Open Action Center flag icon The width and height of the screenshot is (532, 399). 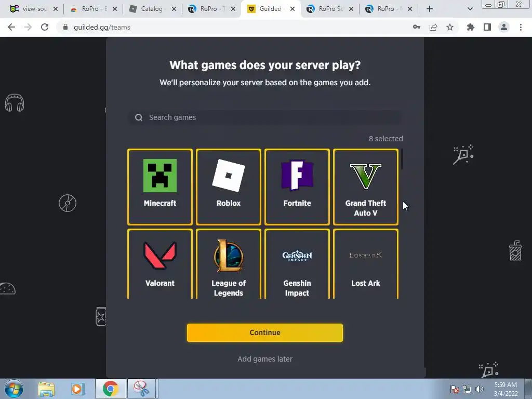(455, 389)
